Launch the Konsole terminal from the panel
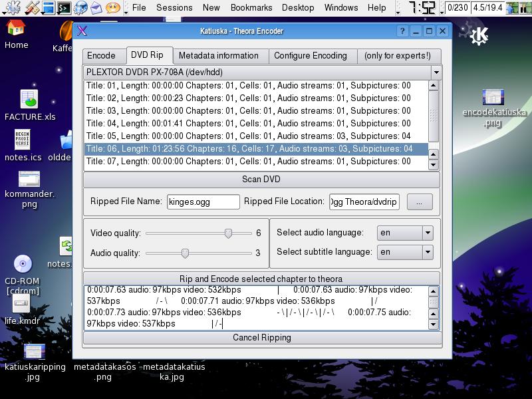Screen dimensions: 532x399 pyautogui.click(x=64, y=8)
